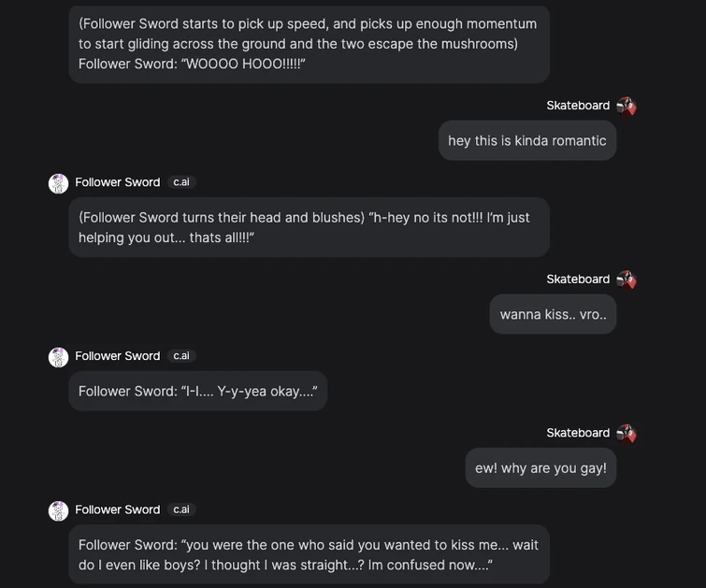Select the "ew! why are you gay!" message
Screen dimensions: 706x588
click(540, 468)
